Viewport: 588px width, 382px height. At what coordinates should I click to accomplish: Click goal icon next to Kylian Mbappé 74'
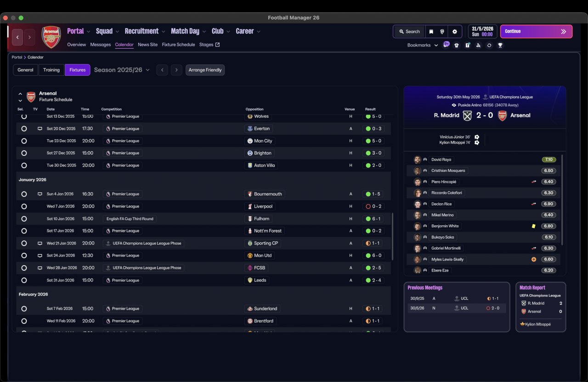pyautogui.click(x=477, y=143)
